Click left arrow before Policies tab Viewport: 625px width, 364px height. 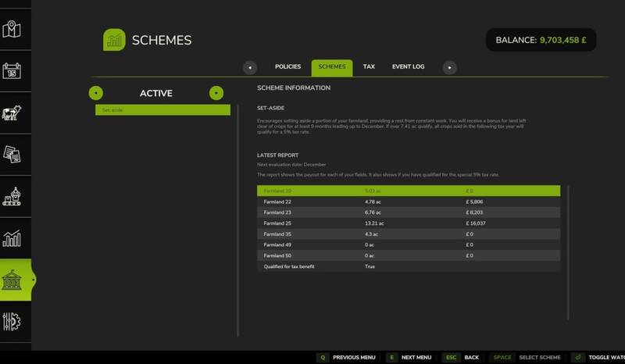[249, 68]
